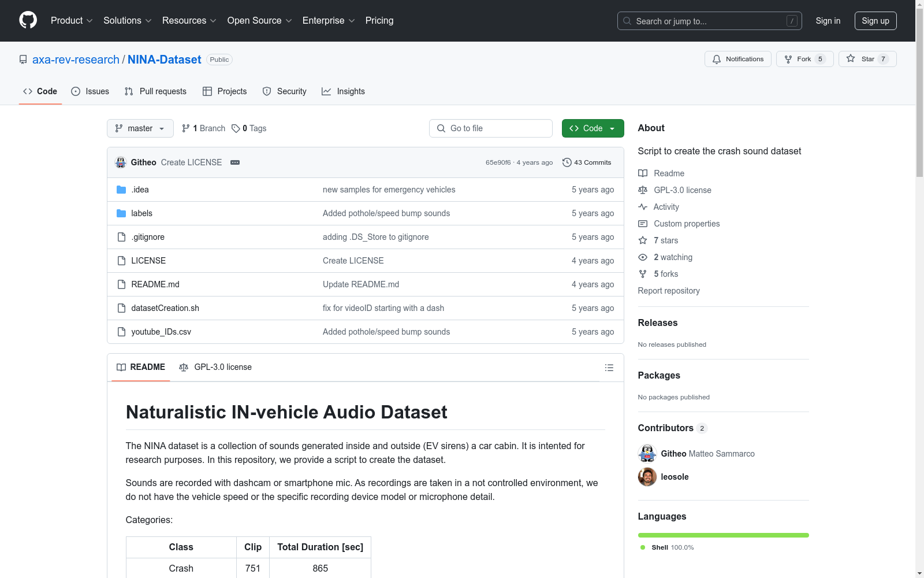Open the 43 Commits history link

tap(587, 162)
